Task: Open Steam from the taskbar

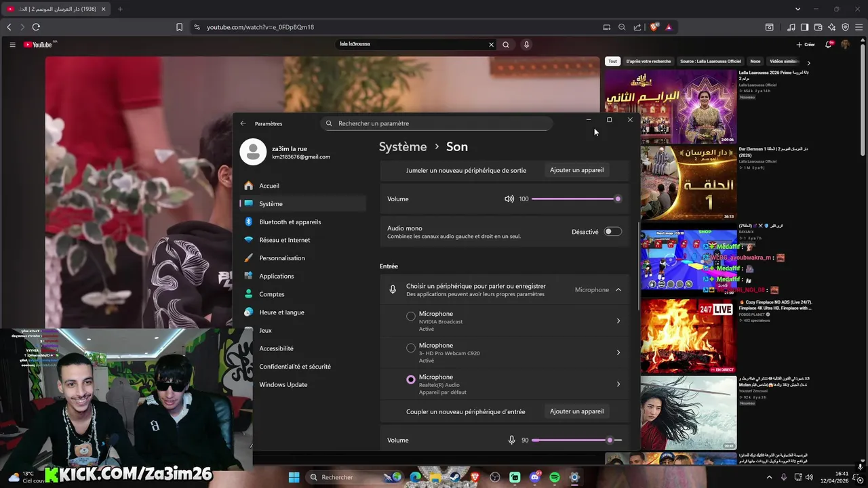Action: [x=455, y=477]
